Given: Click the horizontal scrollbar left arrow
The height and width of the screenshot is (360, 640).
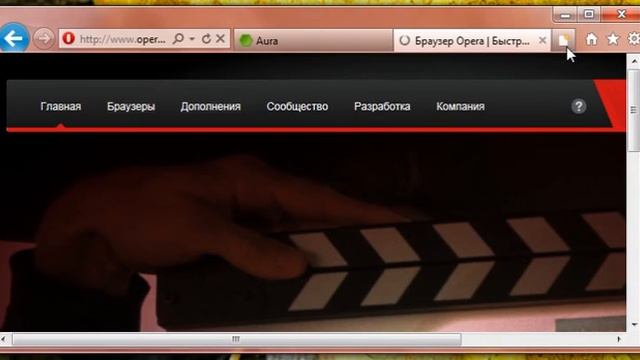Looking at the screenshot, I should (4, 339).
